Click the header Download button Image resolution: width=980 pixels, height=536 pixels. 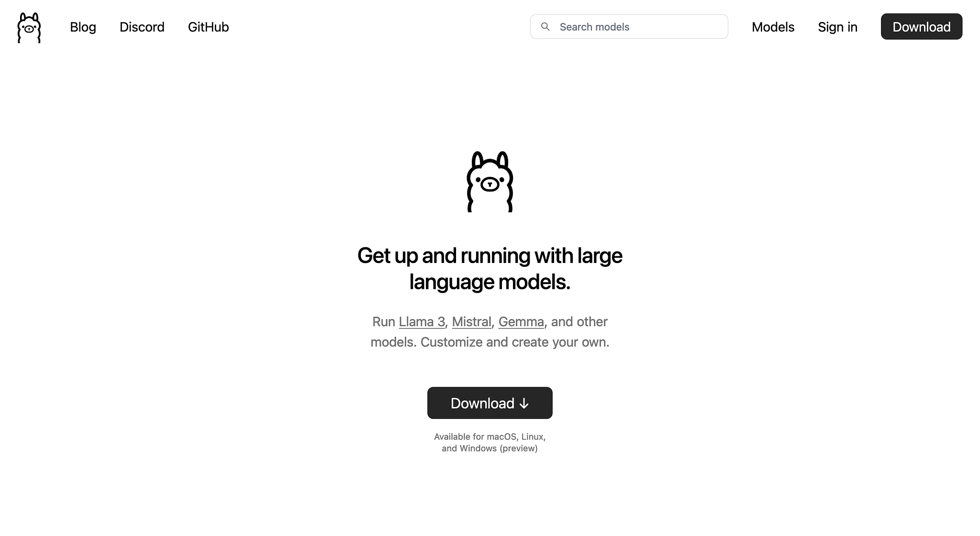tap(921, 26)
